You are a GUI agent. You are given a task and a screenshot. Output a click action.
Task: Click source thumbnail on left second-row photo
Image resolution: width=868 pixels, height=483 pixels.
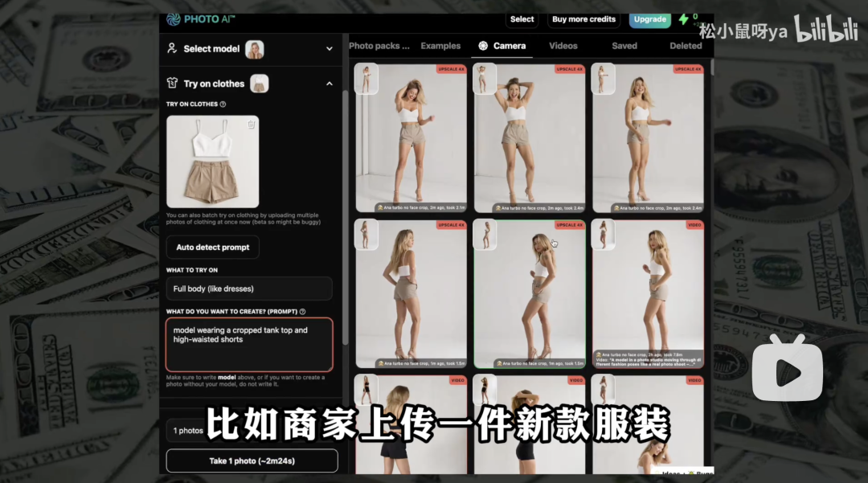(x=366, y=235)
